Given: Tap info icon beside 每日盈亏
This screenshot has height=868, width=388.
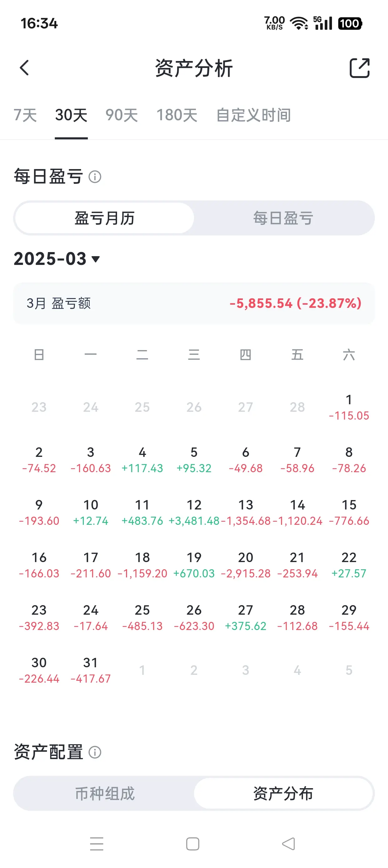Looking at the screenshot, I should pos(94,177).
